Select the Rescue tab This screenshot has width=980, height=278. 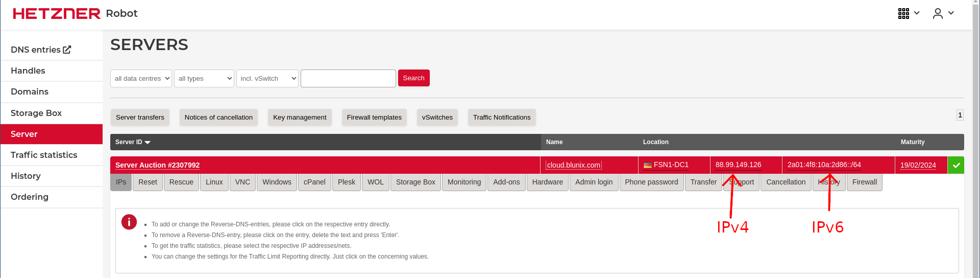[181, 182]
